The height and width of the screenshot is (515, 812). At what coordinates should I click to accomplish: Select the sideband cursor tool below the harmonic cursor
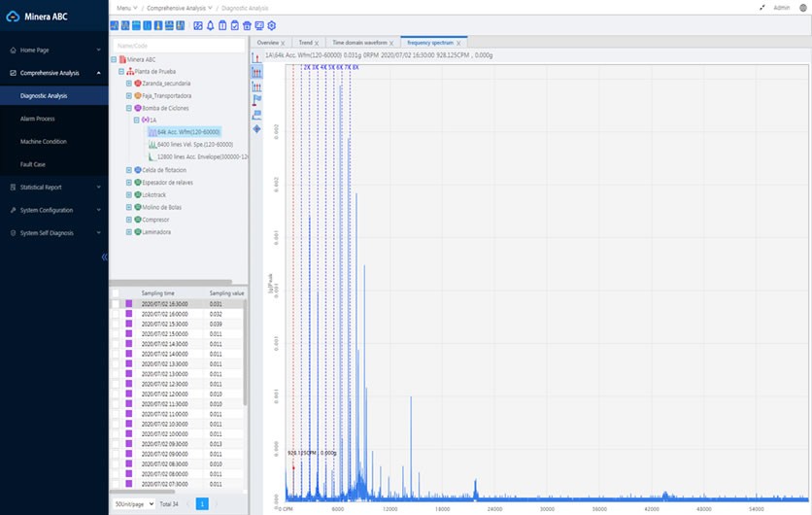(x=256, y=86)
